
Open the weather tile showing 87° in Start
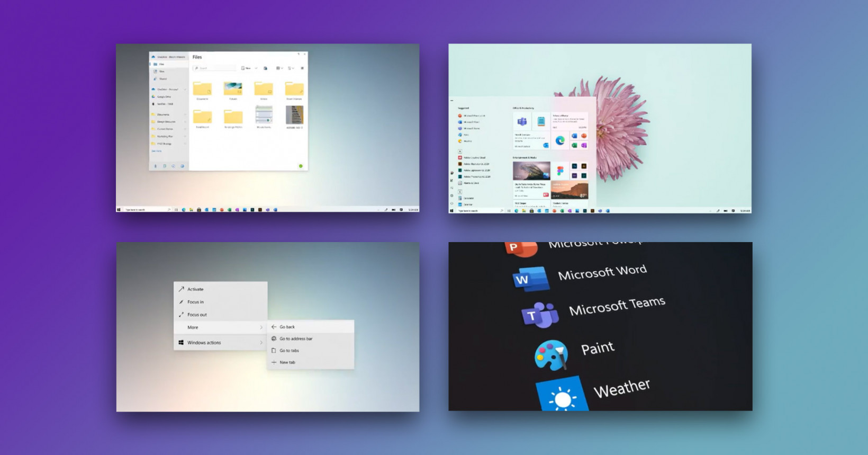tap(569, 190)
